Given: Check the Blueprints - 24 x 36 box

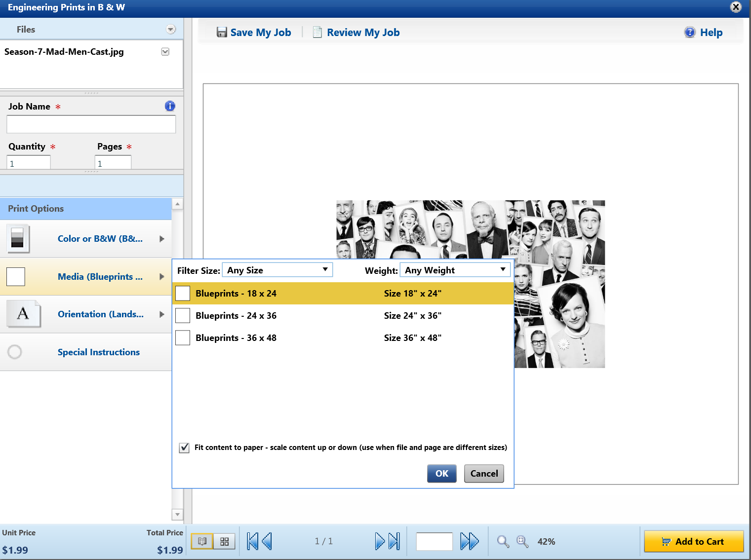Looking at the screenshot, I should pos(183,315).
